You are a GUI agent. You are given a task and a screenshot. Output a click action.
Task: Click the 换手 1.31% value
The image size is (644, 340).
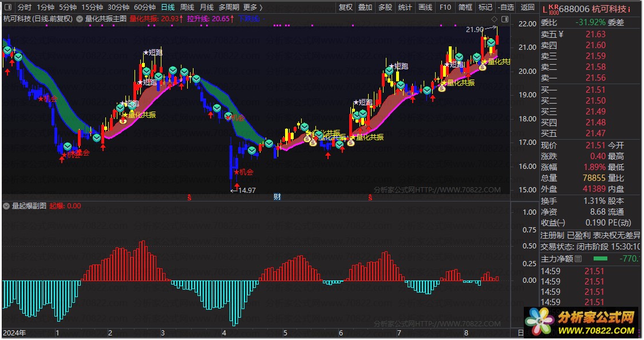[x=594, y=201]
